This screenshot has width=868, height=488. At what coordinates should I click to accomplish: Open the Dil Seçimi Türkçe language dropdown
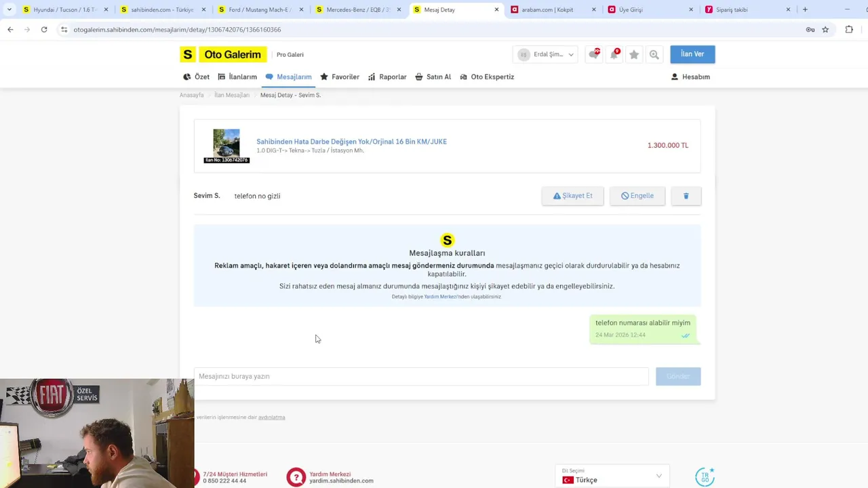[x=612, y=476]
